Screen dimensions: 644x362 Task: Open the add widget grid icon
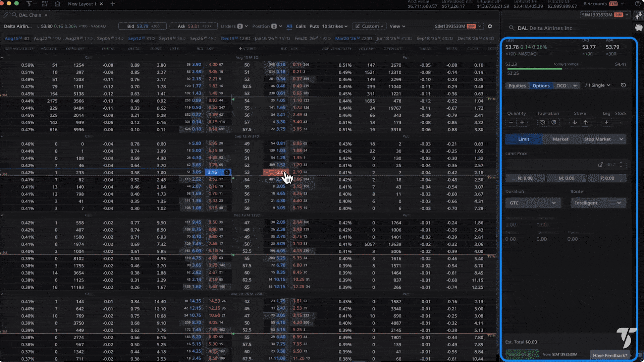click(x=45, y=4)
